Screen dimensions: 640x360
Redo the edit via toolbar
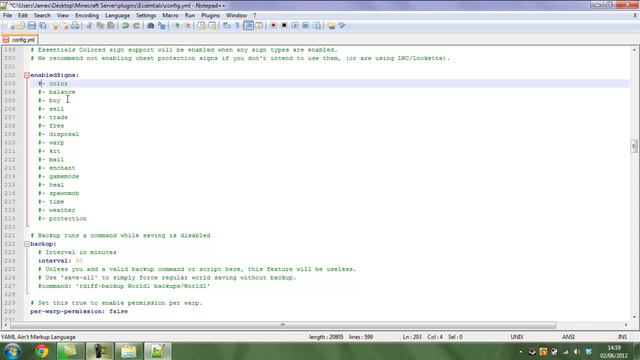click(x=136, y=26)
